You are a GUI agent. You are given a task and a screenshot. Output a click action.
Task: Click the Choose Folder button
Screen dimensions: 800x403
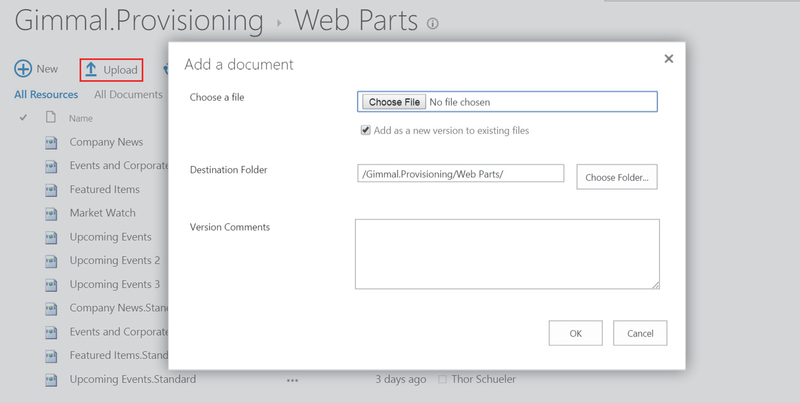click(x=616, y=177)
